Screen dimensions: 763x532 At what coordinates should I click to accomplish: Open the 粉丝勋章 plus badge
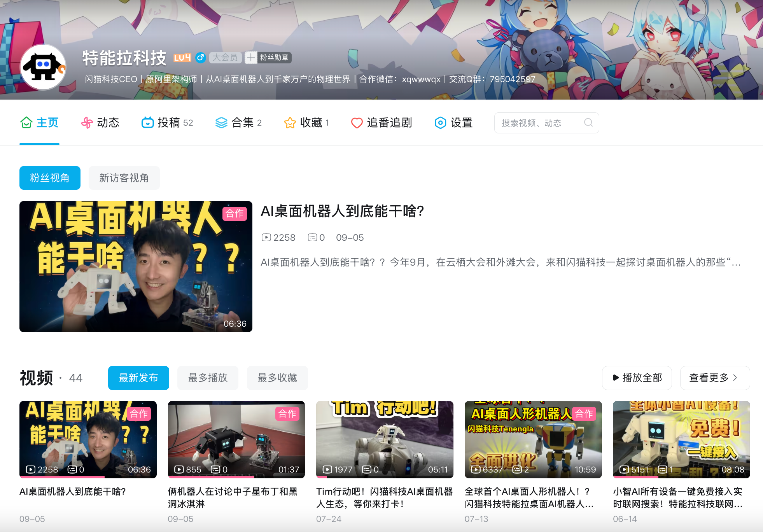click(268, 58)
